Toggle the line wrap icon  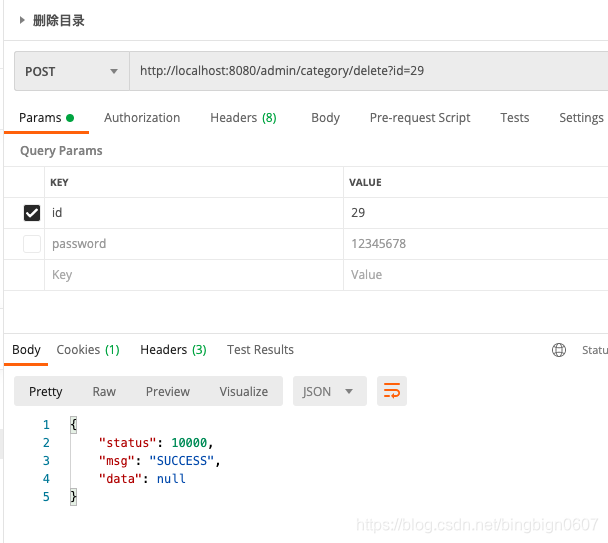click(x=392, y=391)
